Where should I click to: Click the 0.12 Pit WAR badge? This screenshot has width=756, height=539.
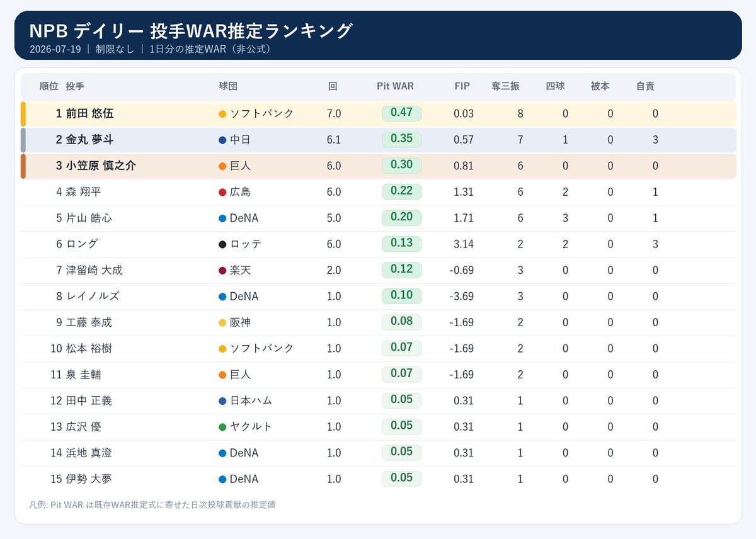[x=401, y=270]
